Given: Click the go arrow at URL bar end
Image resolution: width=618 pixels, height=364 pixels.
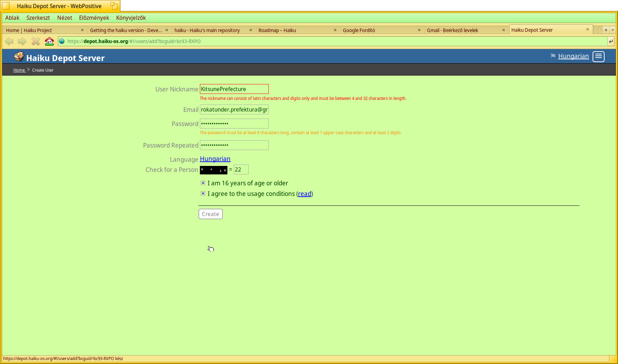Looking at the screenshot, I should (611, 41).
